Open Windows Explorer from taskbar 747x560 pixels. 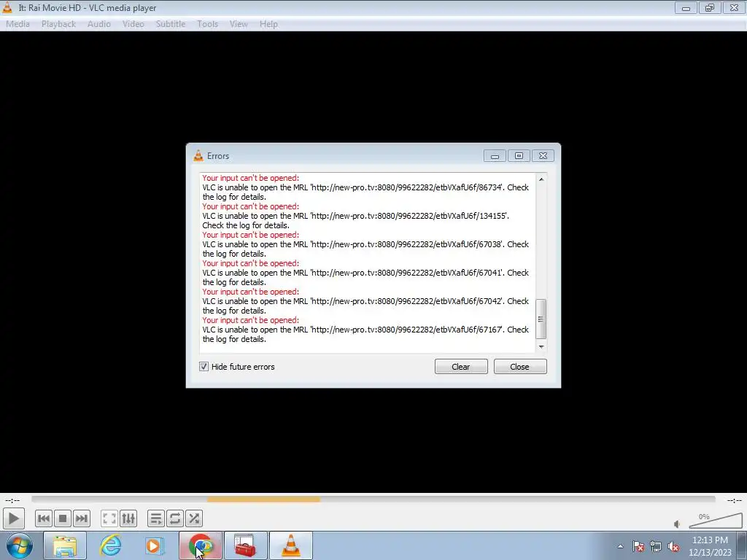point(65,545)
